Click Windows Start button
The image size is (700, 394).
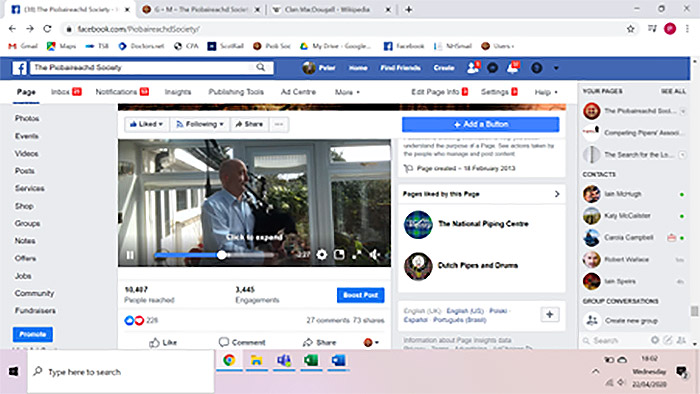[14, 371]
